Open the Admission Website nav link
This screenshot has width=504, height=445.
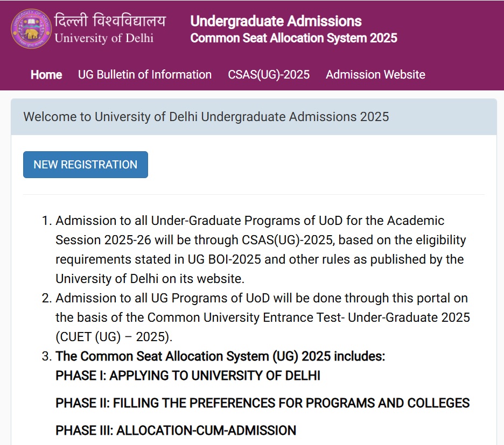(x=375, y=75)
